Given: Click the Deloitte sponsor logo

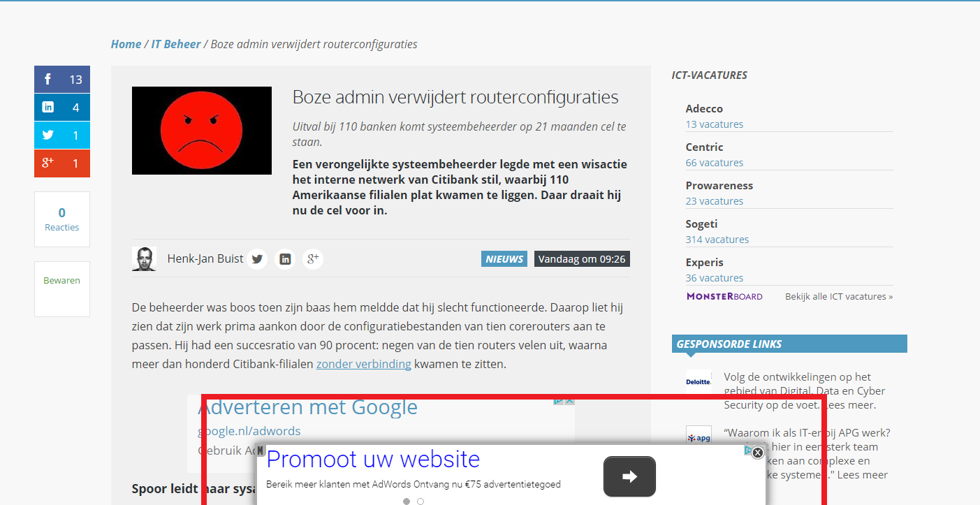Looking at the screenshot, I should (x=699, y=382).
